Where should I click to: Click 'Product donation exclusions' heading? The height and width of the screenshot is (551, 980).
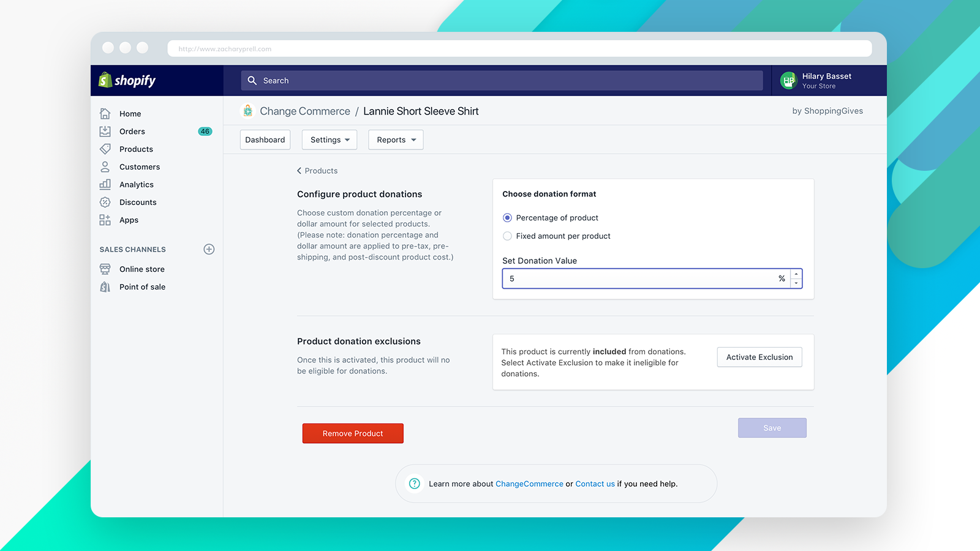[359, 341]
